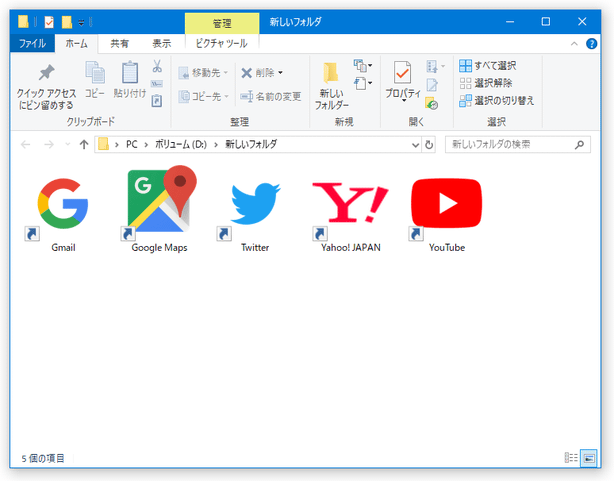Viewport: 614px width, 481px height.
Task: Click 名前の変更 (Rename) button
Action: pos(271,96)
